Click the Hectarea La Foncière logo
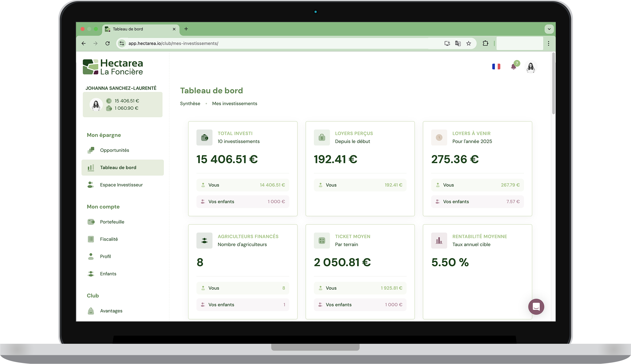631x364 pixels. point(113,67)
